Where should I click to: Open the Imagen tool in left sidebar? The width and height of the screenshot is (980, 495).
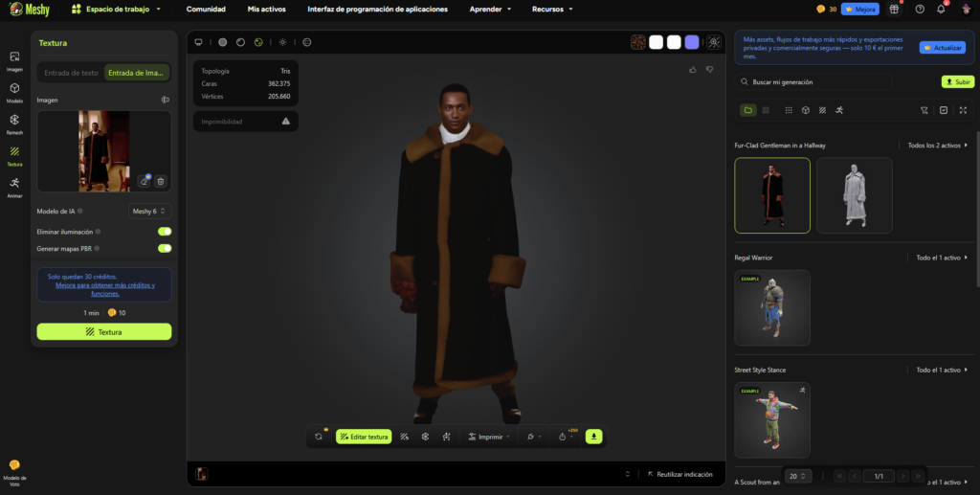point(14,60)
